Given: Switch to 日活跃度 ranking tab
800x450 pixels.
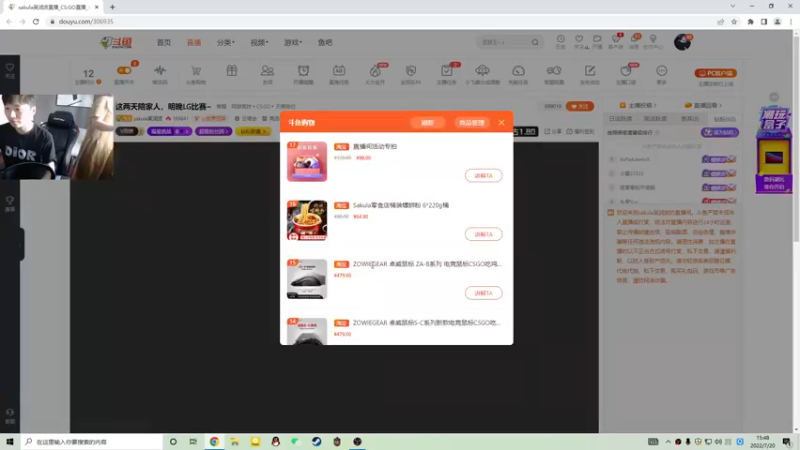Looking at the screenshot, I should [620, 118].
